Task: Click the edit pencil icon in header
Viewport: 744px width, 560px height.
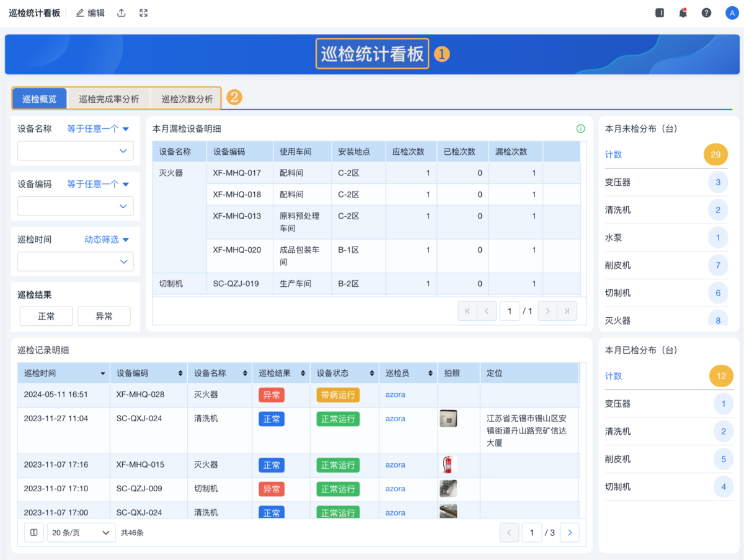Action: click(80, 13)
